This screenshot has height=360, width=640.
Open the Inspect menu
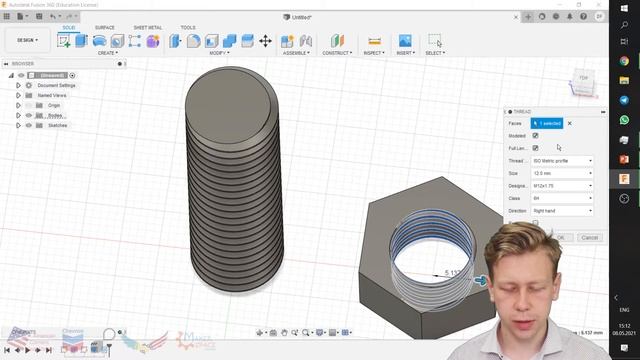(x=374, y=53)
